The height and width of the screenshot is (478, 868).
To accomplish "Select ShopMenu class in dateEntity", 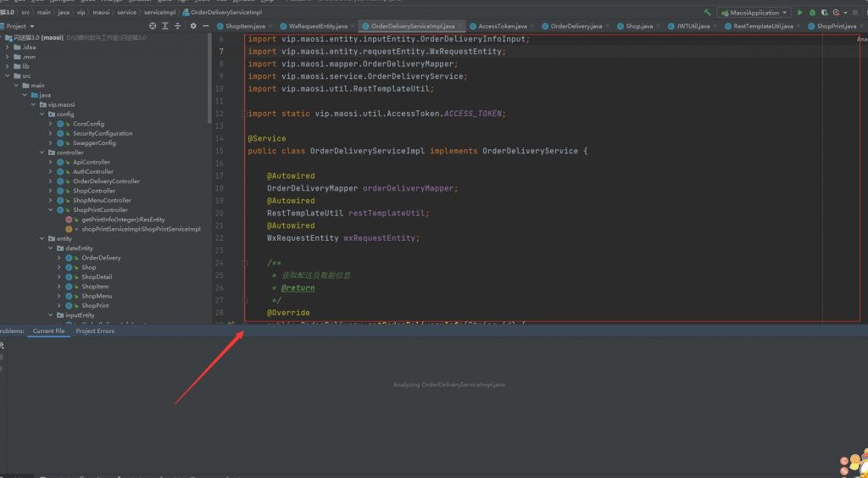I will pos(97,296).
